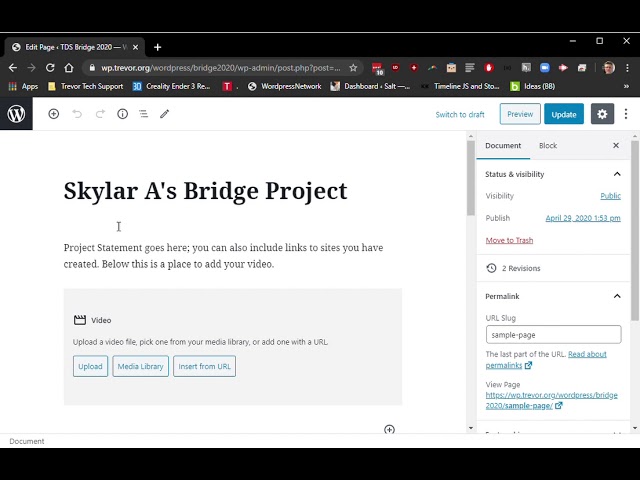Viewport: 640px width, 480px height.
Task: Click the Project Statement paragraph text
Action: tap(223, 256)
